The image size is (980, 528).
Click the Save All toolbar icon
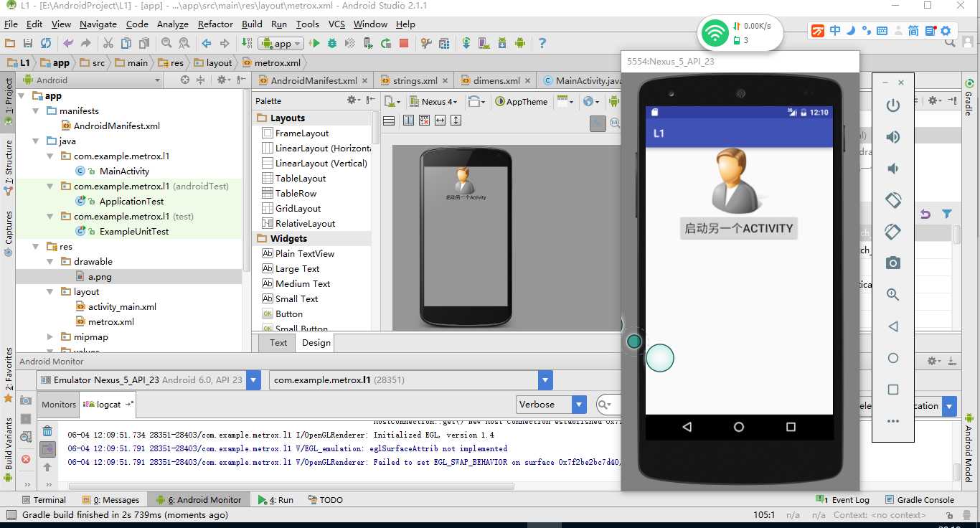(x=28, y=43)
